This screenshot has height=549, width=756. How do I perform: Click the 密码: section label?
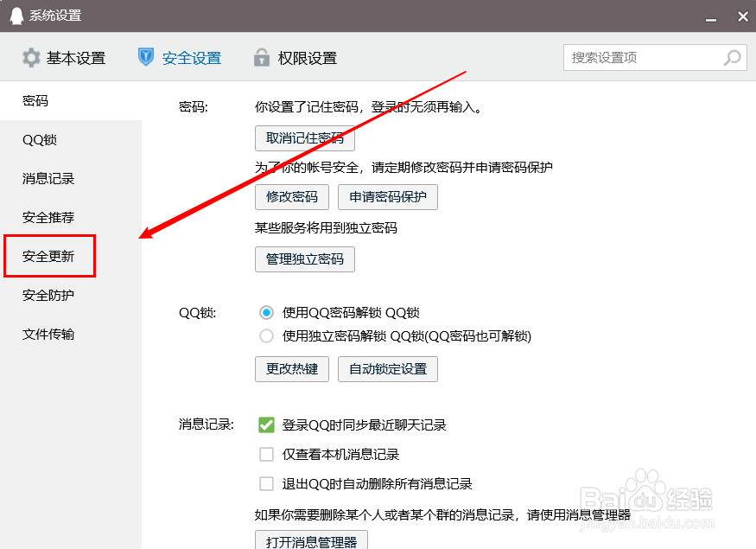194,106
